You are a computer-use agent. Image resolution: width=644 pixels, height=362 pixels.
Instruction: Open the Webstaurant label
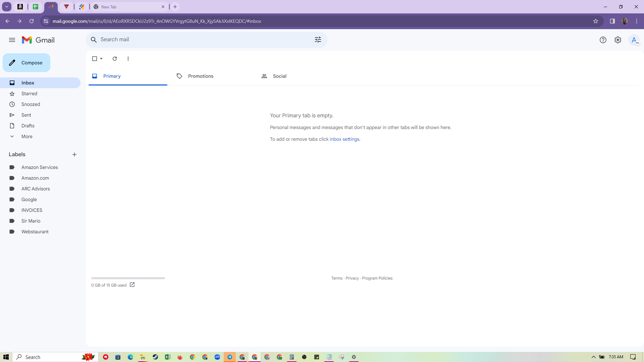40,232
